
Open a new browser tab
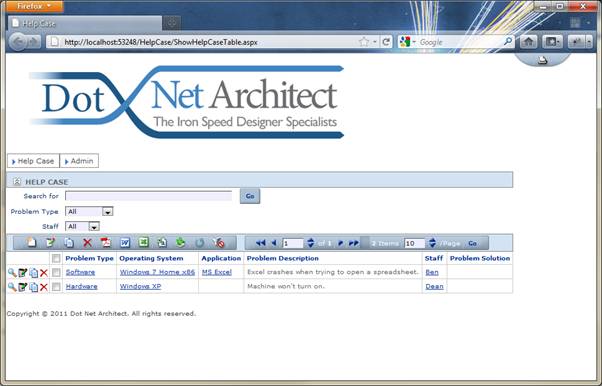(172, 23)
